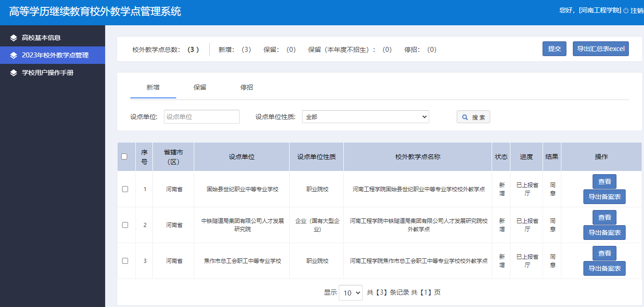Switch to the 停招 tab

246,87
